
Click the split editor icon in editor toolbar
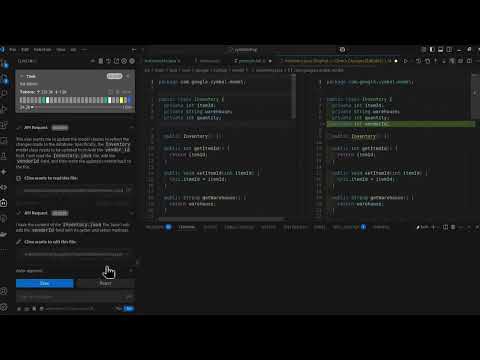pyautogui.click(x=469, y=61)
